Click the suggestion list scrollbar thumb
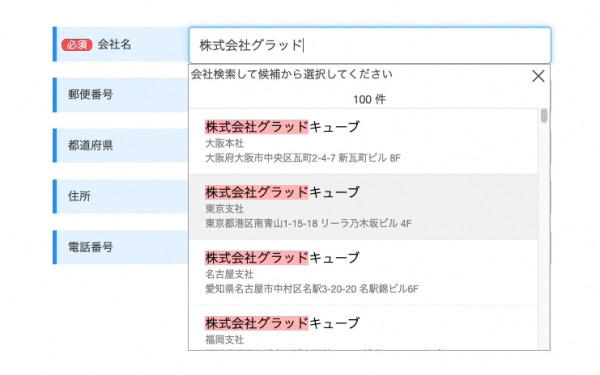The height and width of the screenshot is (375, 600). pyautogui.click(x=544, y=116)
